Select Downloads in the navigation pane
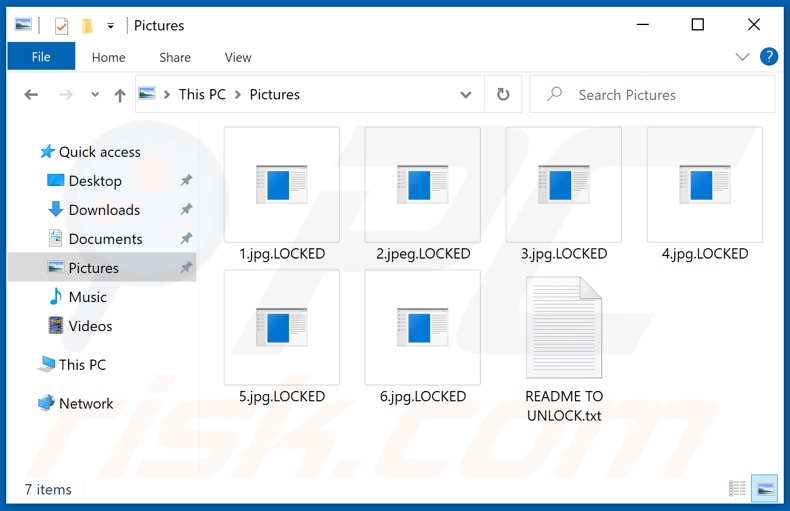The width and height of the screenshot is (790, 511). tap(104, 210)
